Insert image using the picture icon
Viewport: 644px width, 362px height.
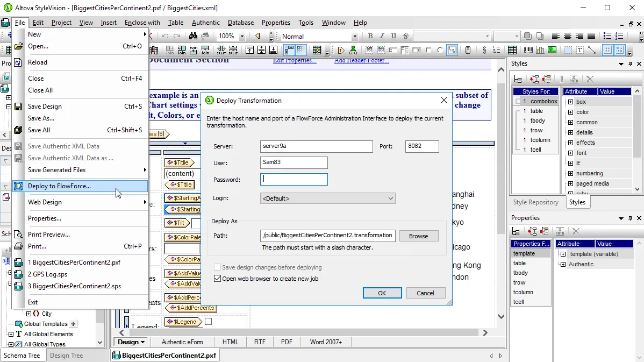552,50
